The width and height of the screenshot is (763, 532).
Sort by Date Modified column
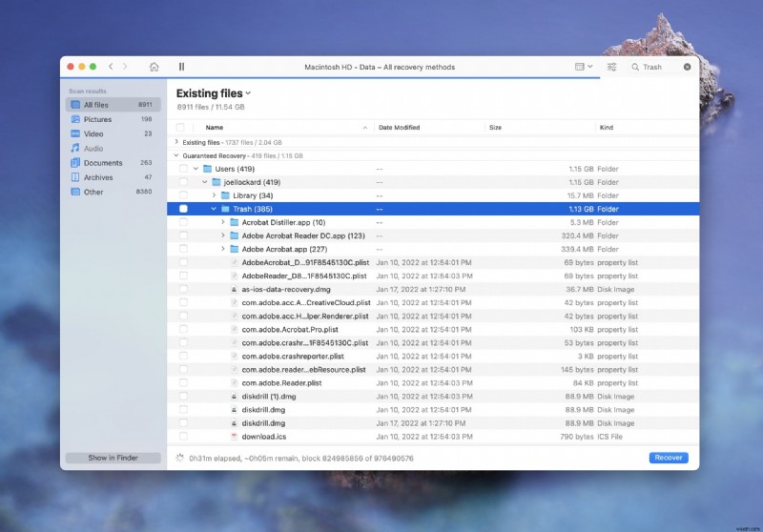(x=399, y=128)
